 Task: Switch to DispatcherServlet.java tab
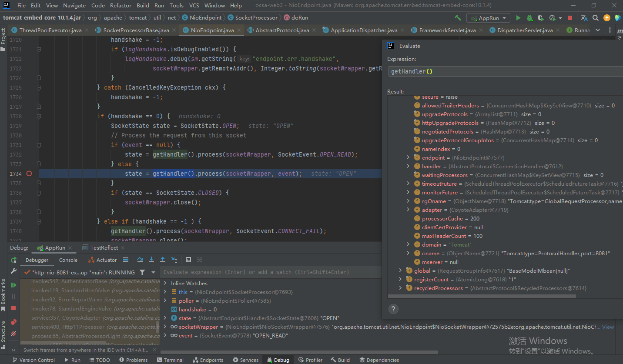[x=525, y=30]
